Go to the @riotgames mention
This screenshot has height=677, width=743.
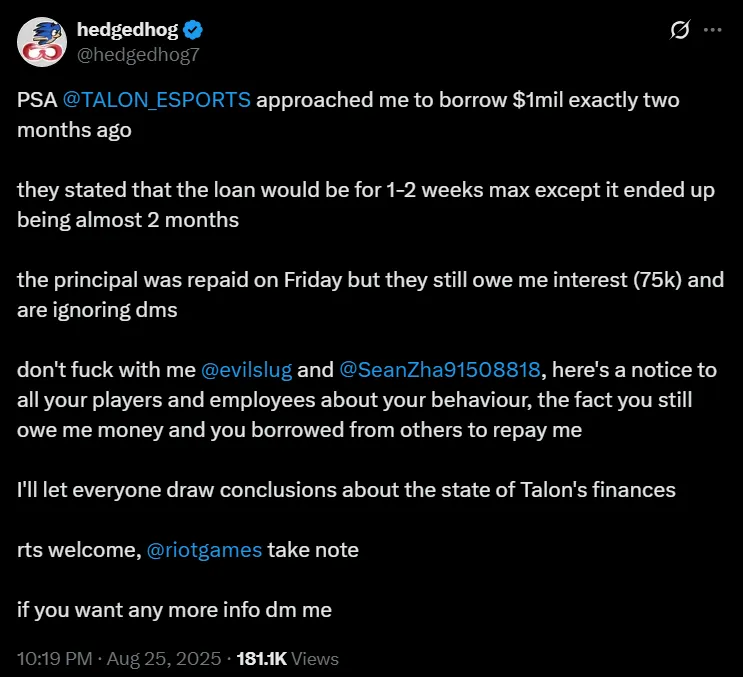204,549
